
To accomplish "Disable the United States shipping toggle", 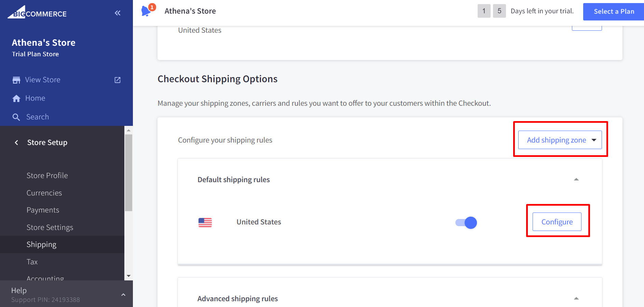I will (x=466, y=223).
